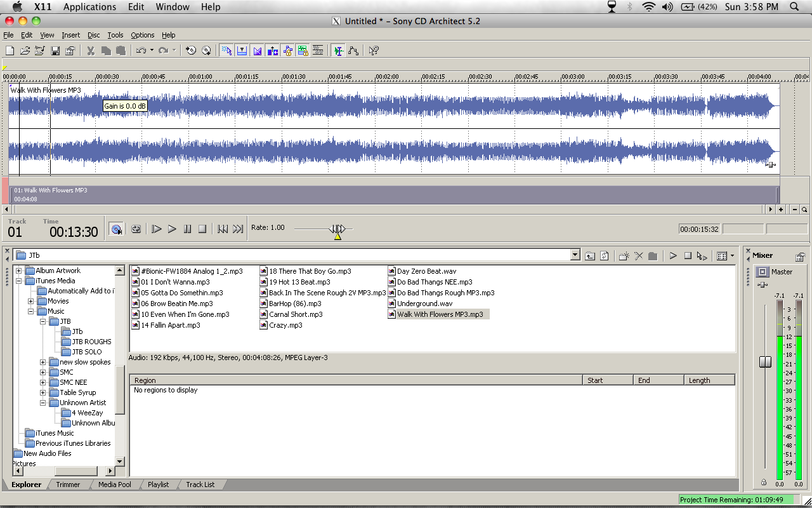The image size is (812, 508).
Task: Stop playback in transport bar
Action: click(202, 229)
